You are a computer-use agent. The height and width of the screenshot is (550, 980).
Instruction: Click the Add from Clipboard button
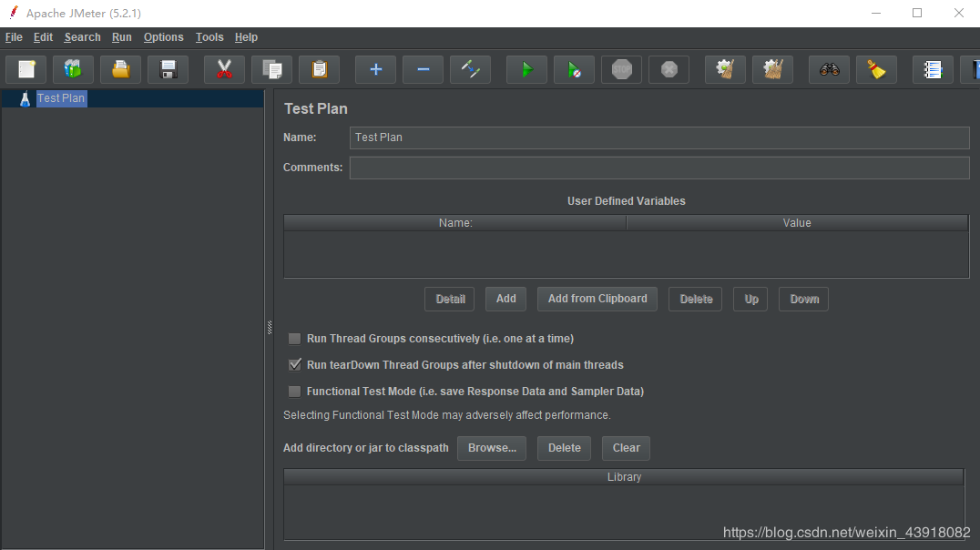[597, 299]
